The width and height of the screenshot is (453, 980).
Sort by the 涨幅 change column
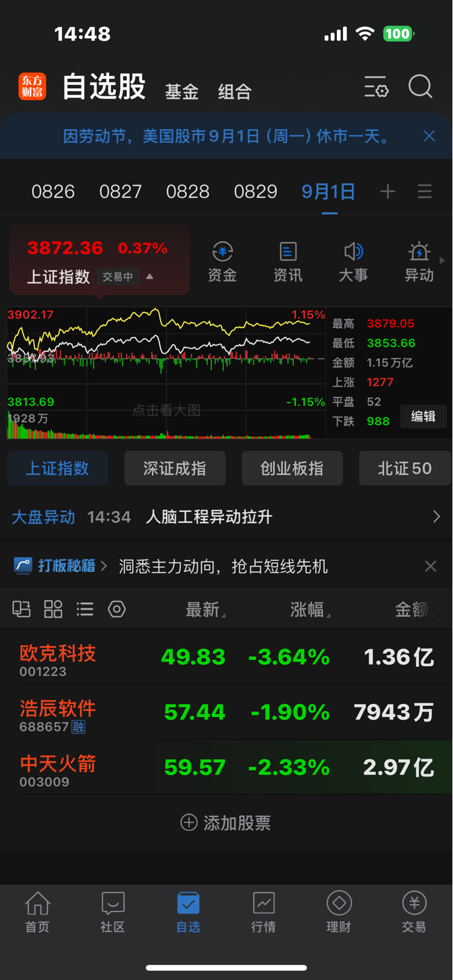coord(310,610)
